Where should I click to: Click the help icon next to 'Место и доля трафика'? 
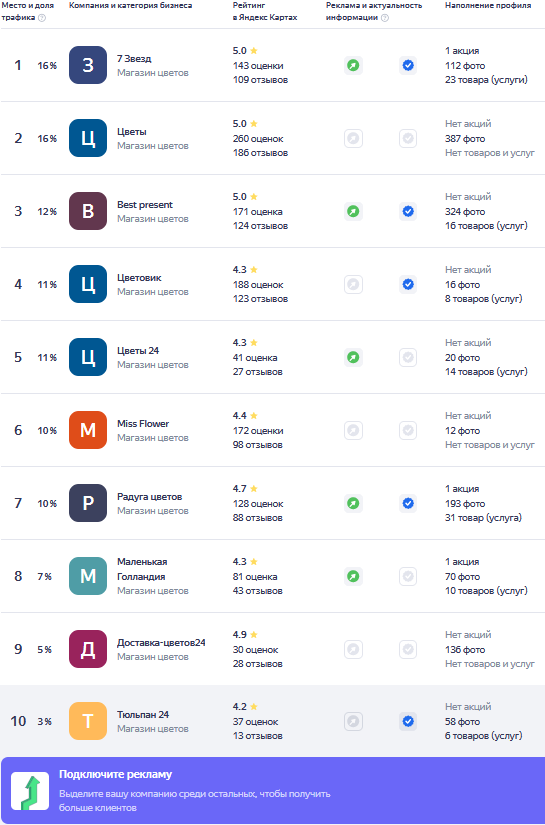[x=42, y=17]
